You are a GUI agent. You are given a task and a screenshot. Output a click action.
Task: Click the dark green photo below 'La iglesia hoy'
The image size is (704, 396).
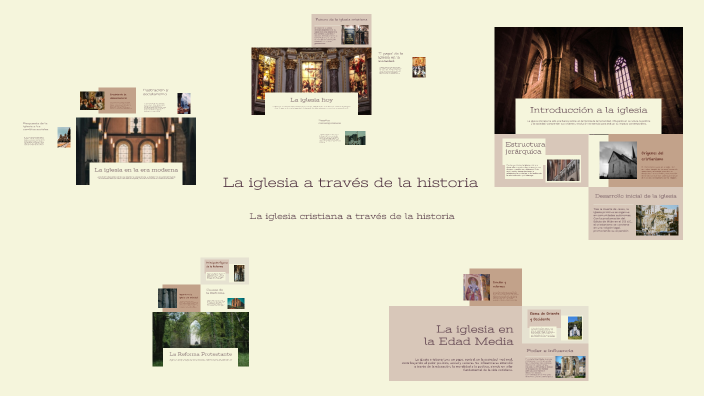355,138
